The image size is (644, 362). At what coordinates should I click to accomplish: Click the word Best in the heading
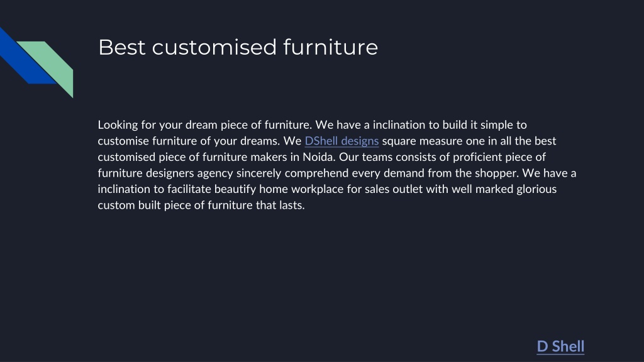[121, 47]
